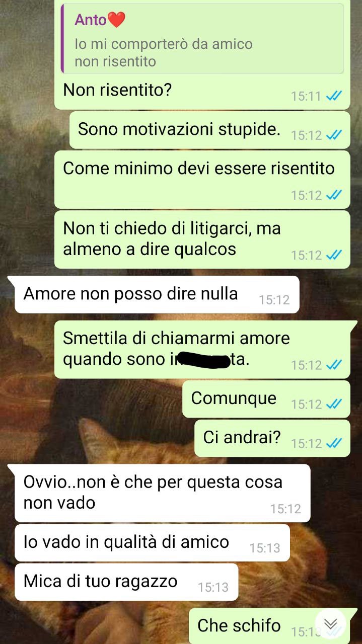Screen dimensions: 362x644
Task: Tap the 'Ci andrai?' message text
Action: pyautogui.click(x=242, y=438)
